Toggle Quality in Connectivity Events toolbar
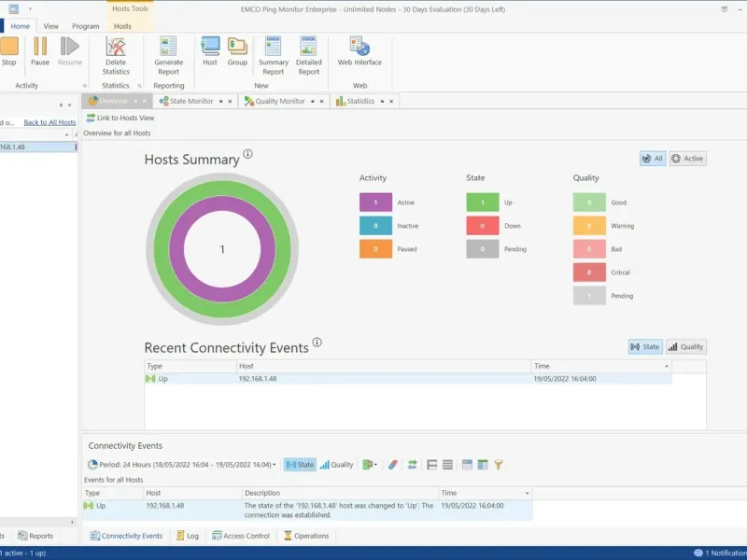The height and width of the screenshot is (560, 747). 337,465
